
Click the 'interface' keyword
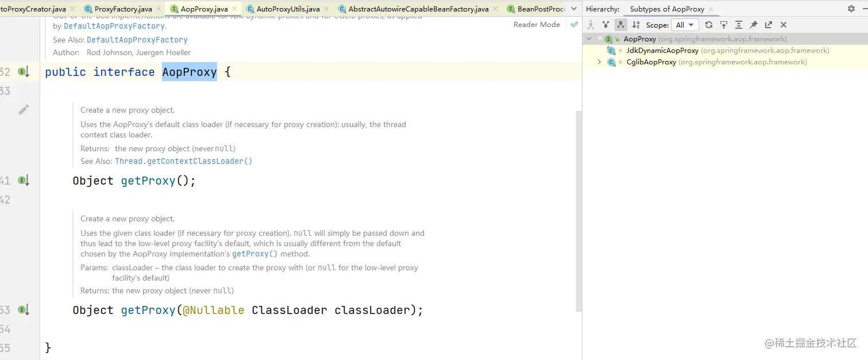pyautogui.click(x=124, y=72)
